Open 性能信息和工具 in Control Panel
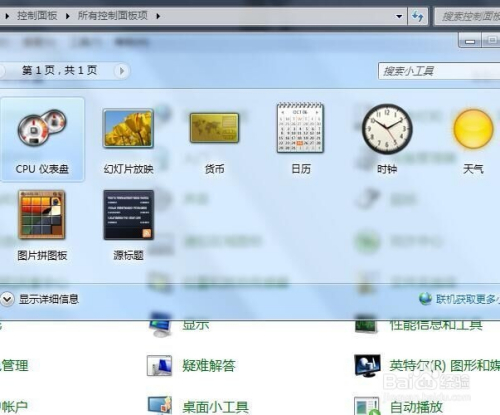Viewport: 500px width, 415px height. tap(436, 324)
